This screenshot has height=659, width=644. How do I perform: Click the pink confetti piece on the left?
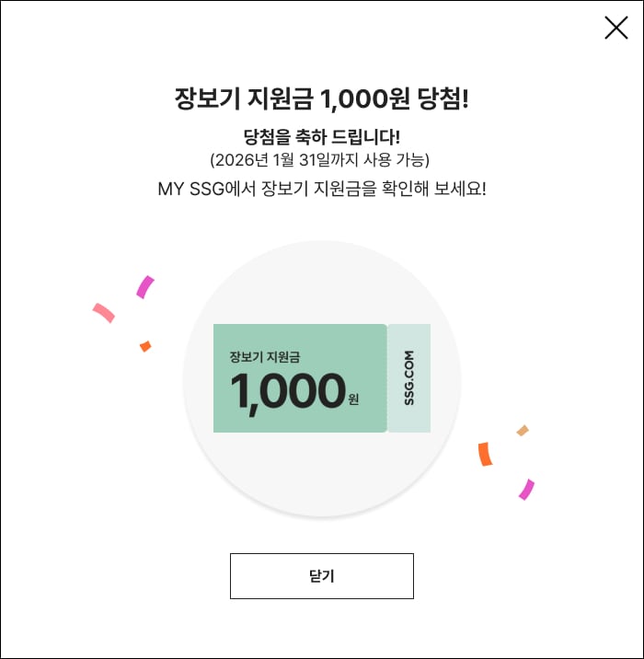(x=103, y=313)
